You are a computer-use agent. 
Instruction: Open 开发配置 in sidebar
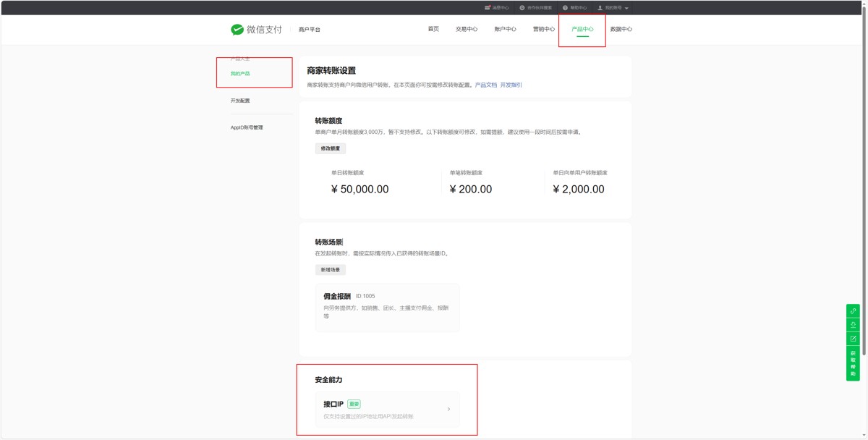point(240,101)
